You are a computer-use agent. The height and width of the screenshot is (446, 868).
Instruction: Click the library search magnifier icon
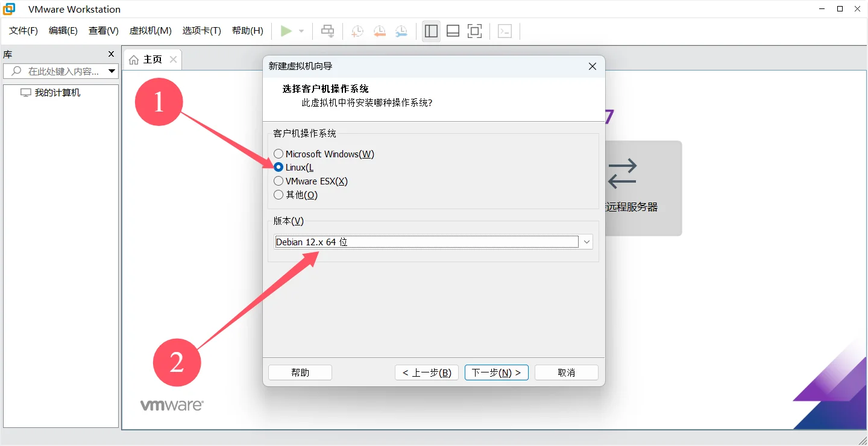pos(16,71)
